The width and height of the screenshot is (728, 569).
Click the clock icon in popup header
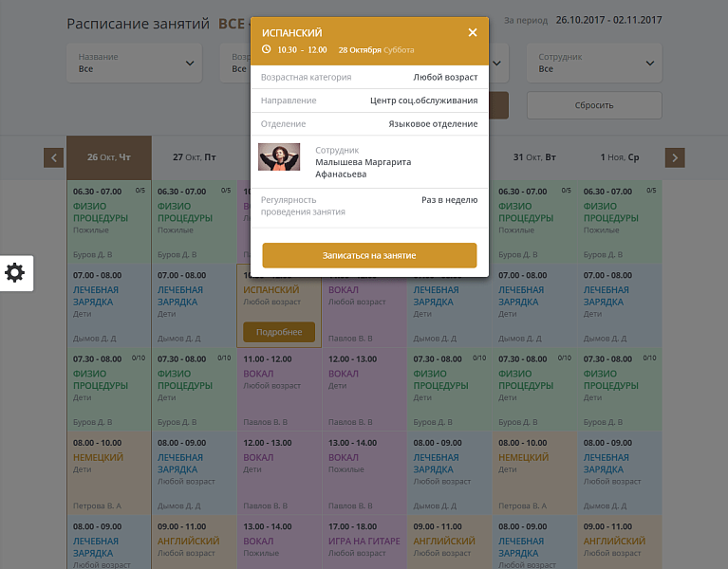point(267,49)
